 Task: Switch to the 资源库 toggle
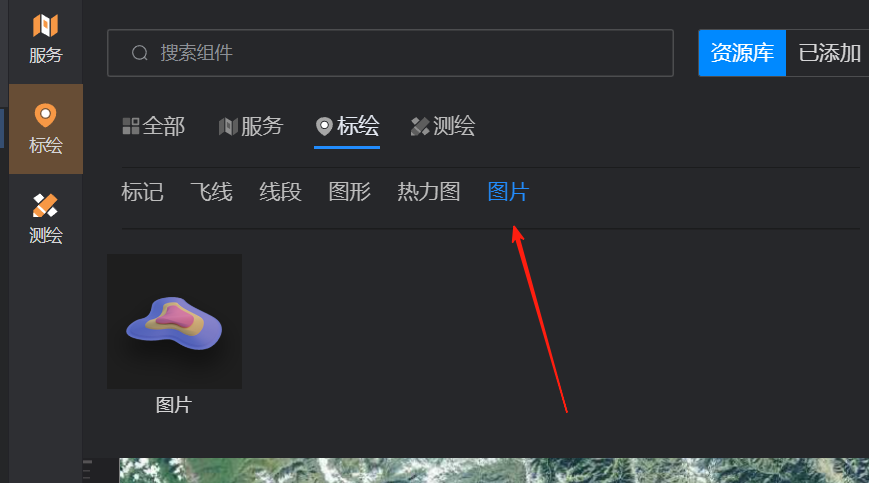[x=742, y=53]
